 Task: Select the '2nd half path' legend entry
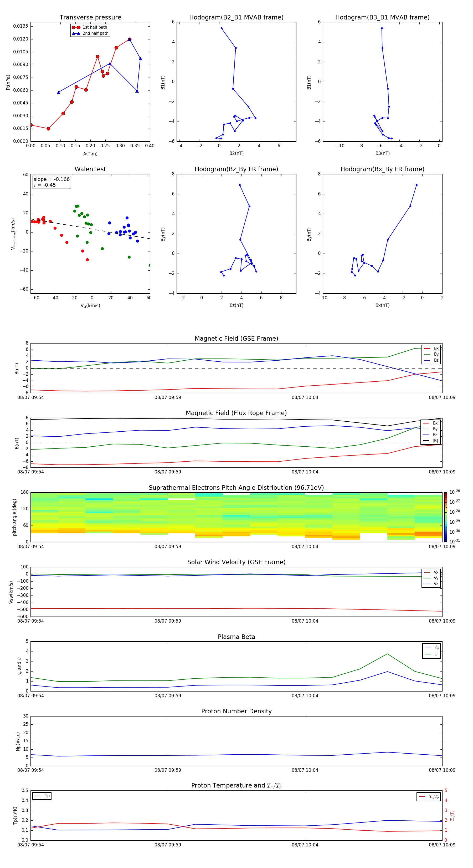[90, 33]
